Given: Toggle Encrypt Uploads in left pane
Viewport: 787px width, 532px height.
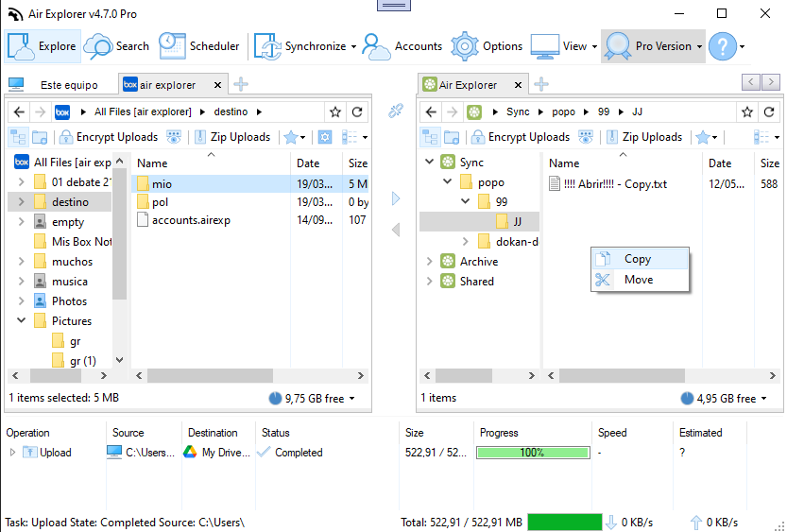Looking at the screenshot, I should click(x=109, y=136).
